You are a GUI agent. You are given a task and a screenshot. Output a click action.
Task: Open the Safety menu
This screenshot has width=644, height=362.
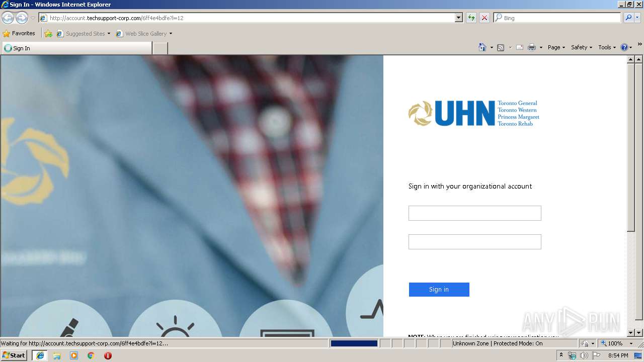pos(582,47)
